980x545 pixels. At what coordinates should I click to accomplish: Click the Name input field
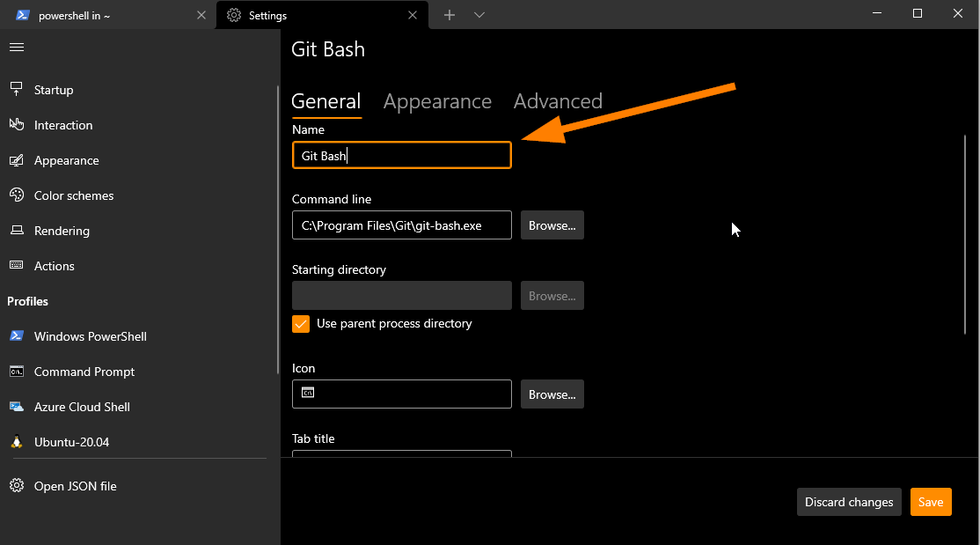(x=402, y=155)
